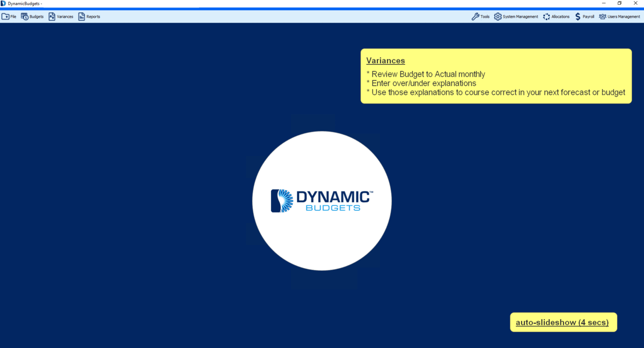Click the DynamicBudgets app icon in the title bar
Screen dimensions: 644x348
tap(4, 3)
